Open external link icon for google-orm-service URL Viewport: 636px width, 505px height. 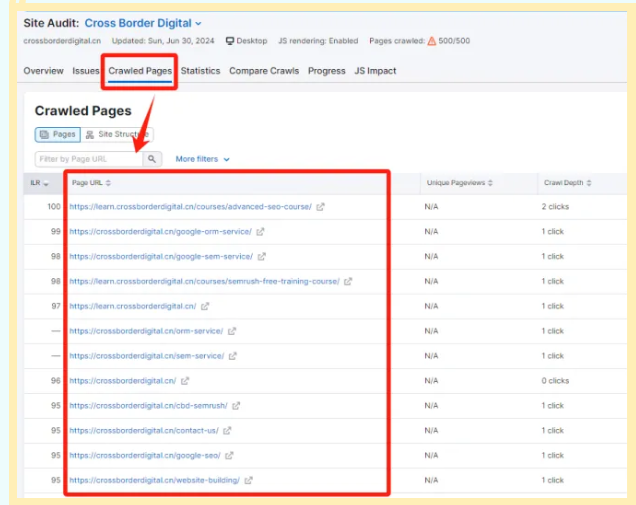tap(260, 232)
